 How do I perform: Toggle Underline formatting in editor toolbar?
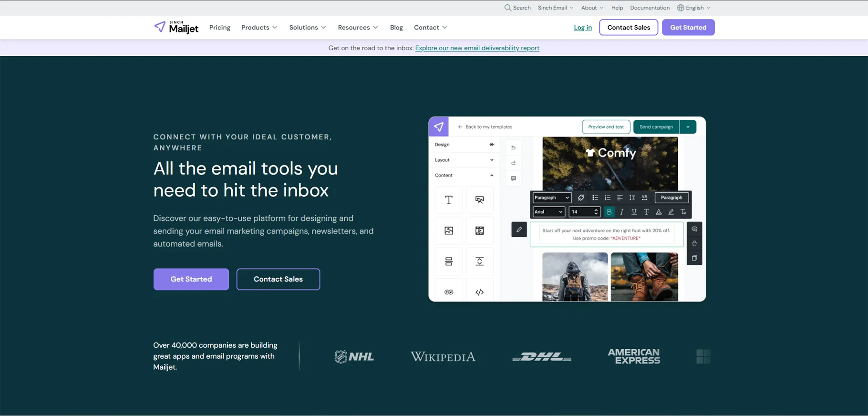tap(634, 212)
